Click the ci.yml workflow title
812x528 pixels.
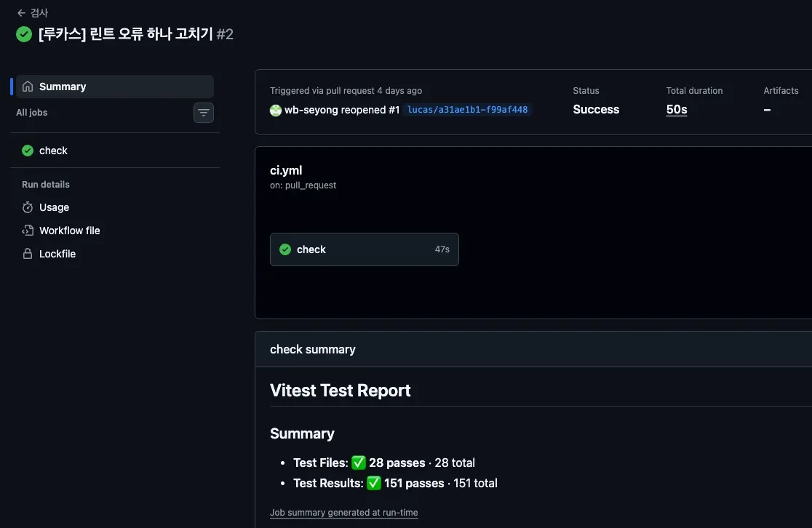(286, 170)
